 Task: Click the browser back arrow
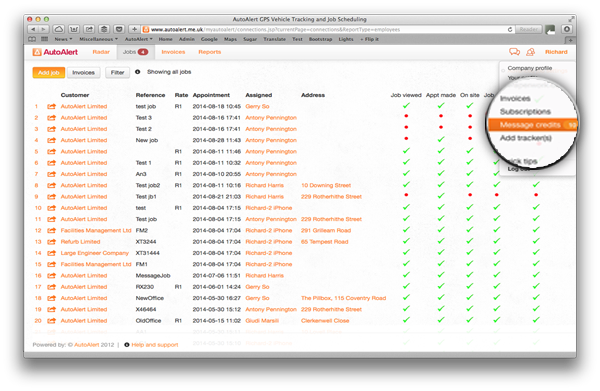pos(33,29)
